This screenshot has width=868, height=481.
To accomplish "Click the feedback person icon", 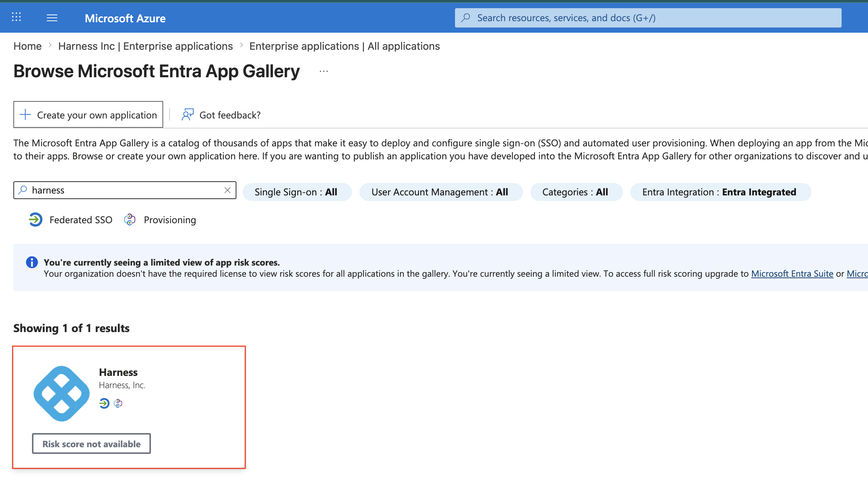I will click(x=188, y=115).
